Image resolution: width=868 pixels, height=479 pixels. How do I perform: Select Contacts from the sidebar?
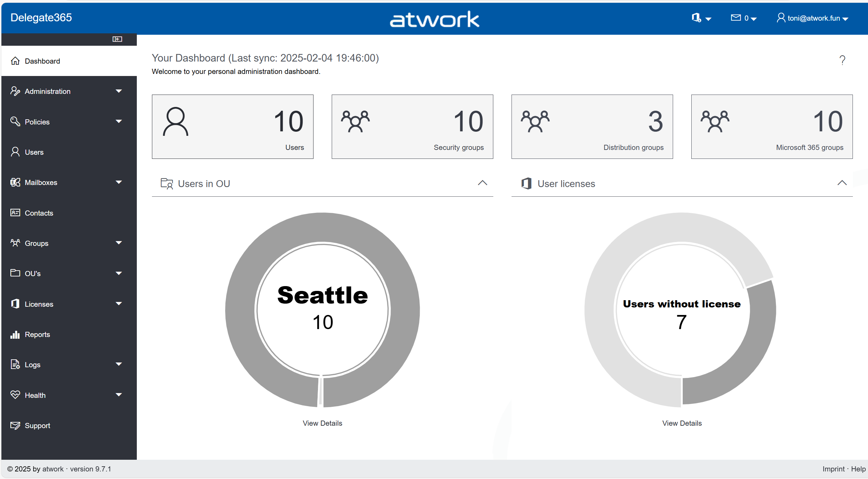pos(39,213)
